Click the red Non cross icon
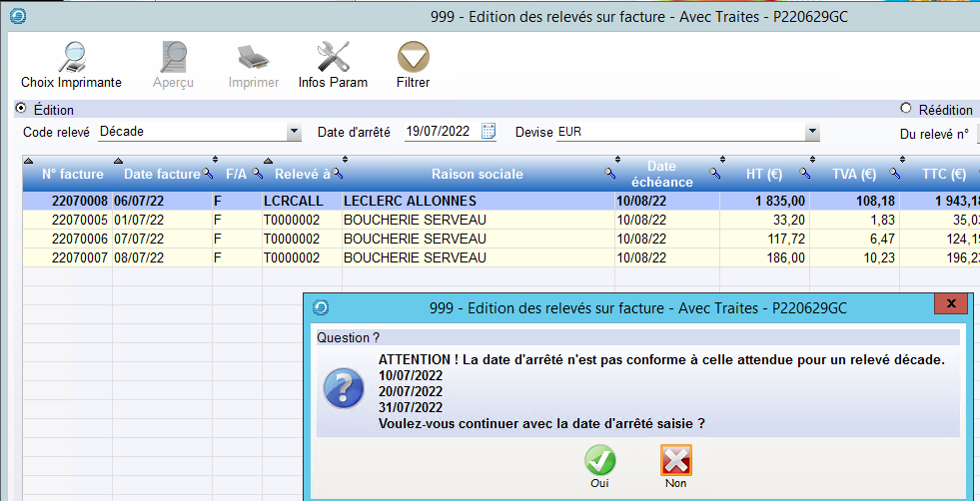 click(675, 460)
